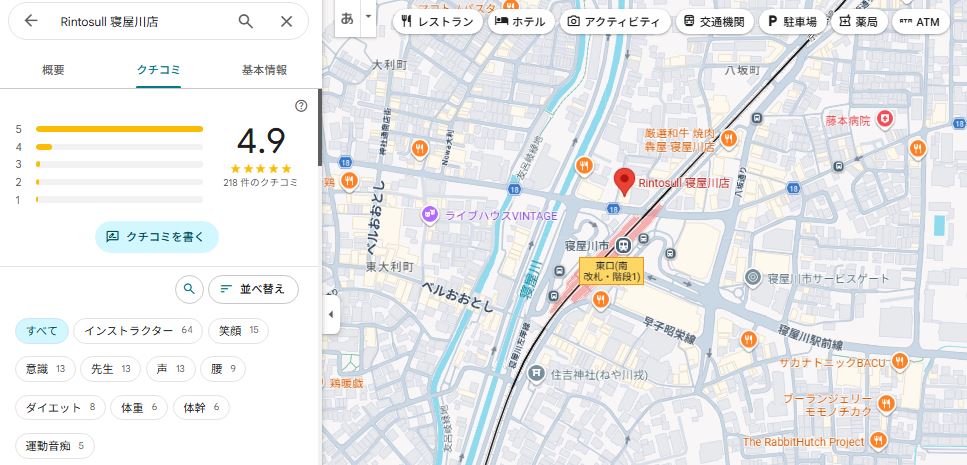Clear search with the X icon

click(287, 21)
